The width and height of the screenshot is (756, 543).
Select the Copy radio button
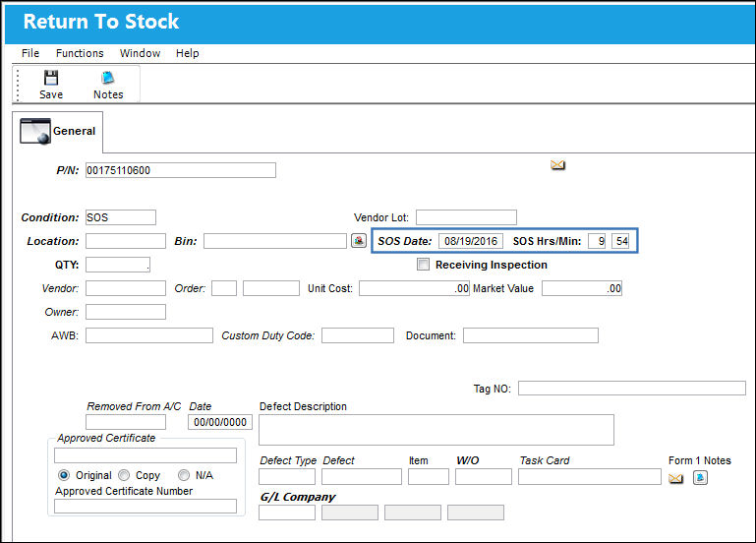124,475
